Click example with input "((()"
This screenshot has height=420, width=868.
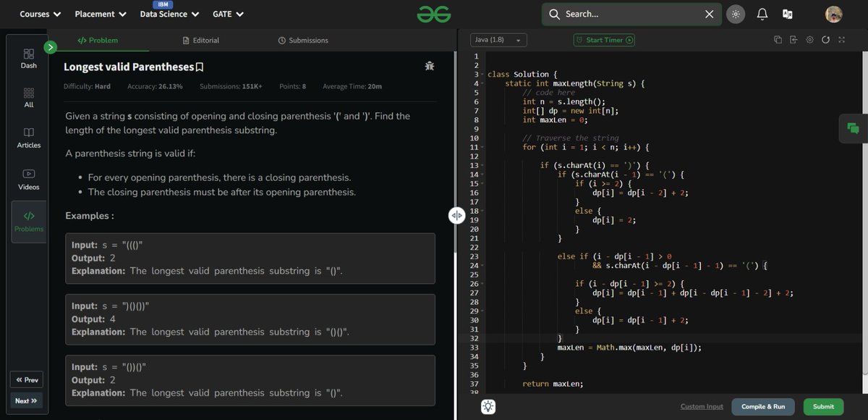(x=250, y=259)
